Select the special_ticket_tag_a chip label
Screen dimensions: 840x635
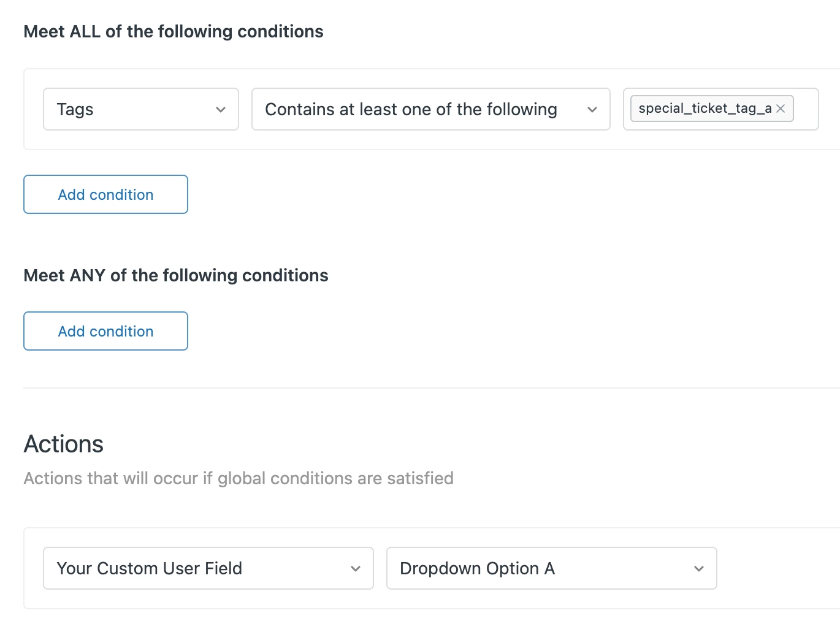(704, 108)
